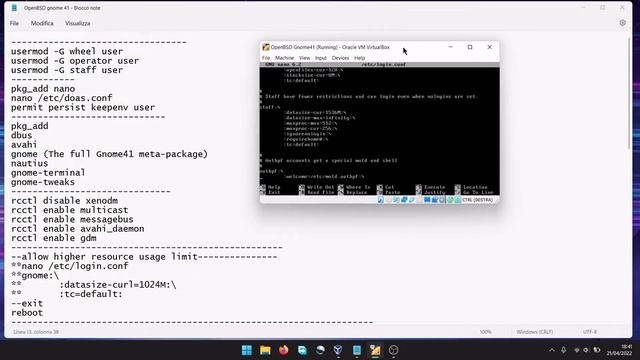The image size is (640, 360).
Task: Click the VirtualBox window title icon
Action: [266, 47]
